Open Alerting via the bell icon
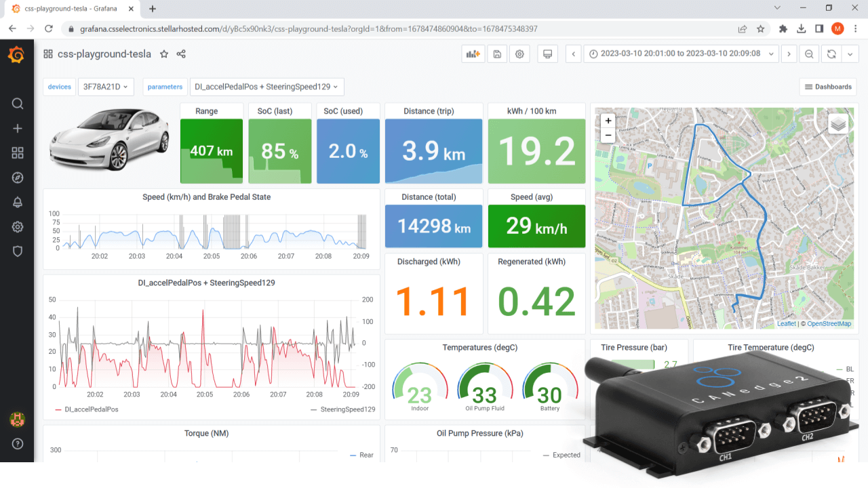Viewport: 868px width, 488px height. tap(17, 202)
